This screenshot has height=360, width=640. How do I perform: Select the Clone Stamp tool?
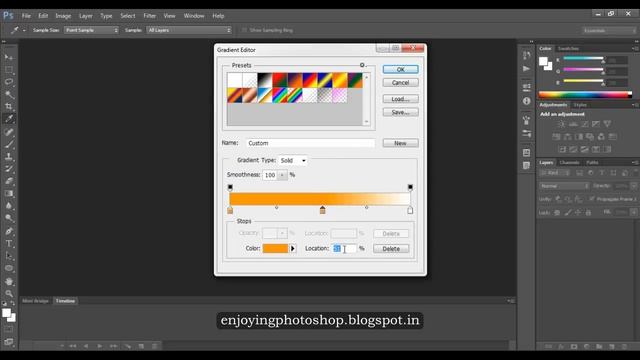coord(9,156)
